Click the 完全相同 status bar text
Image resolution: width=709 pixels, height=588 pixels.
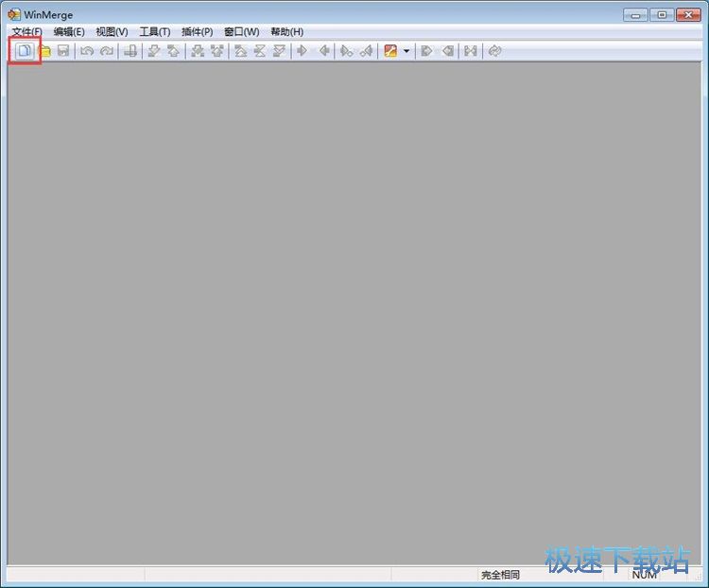pyautogui.click(x=500, y=575)
